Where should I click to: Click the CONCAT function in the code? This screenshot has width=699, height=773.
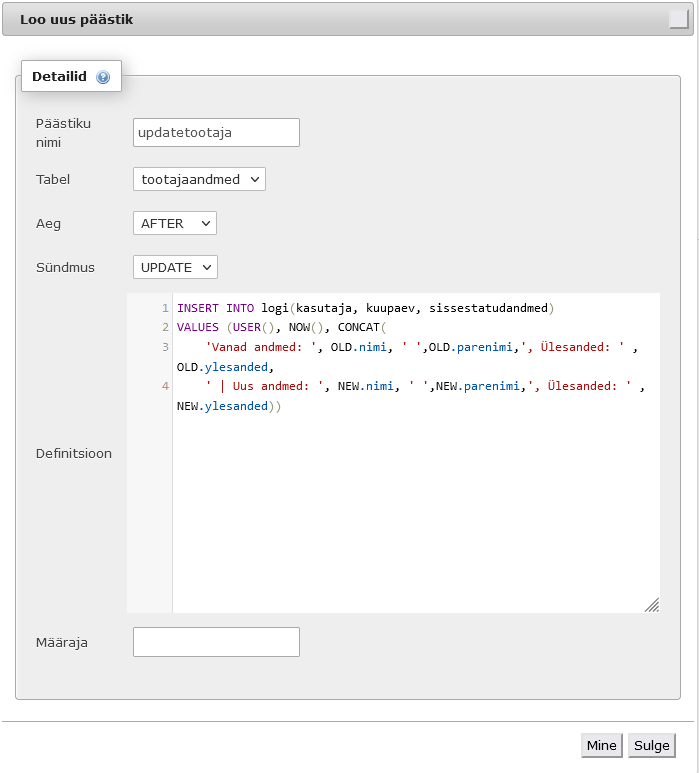coord(358,327)
